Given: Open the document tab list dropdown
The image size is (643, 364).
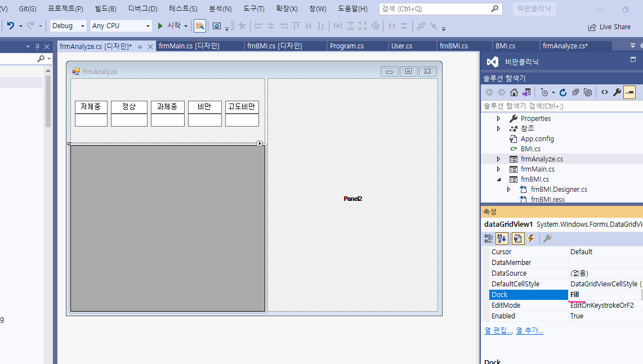Looking at the screenshot, I should (x=633, y=46).
